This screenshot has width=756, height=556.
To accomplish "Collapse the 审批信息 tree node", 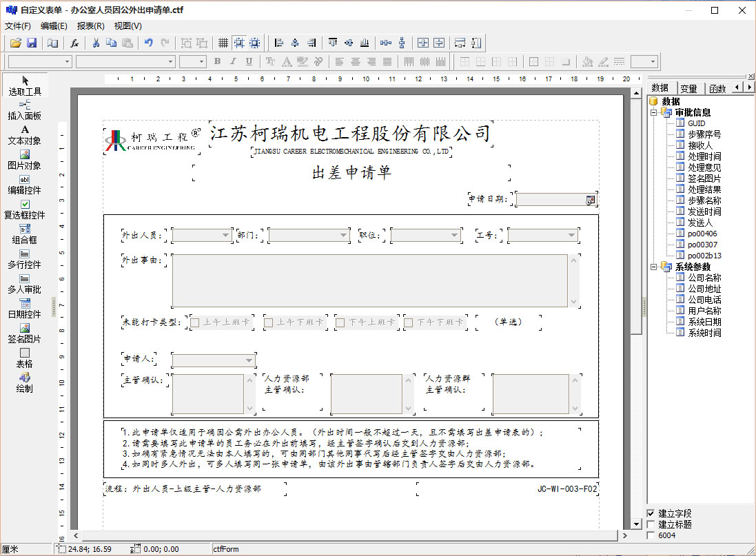I will tap(653, 112).
